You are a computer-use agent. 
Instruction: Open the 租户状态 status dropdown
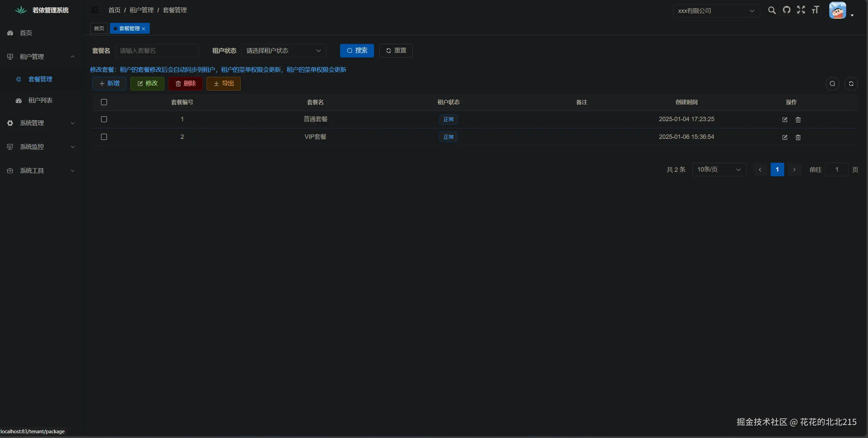click(284, 51)
